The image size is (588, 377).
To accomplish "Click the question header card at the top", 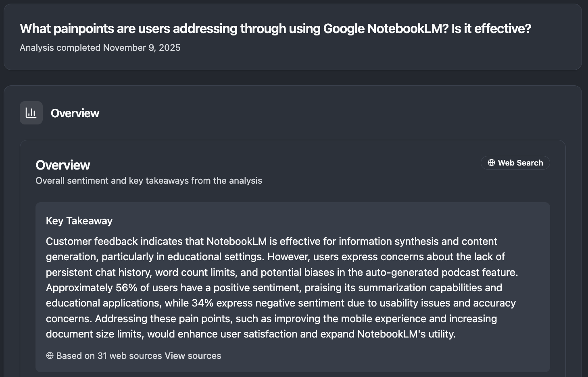I will [x=294, y=37].
